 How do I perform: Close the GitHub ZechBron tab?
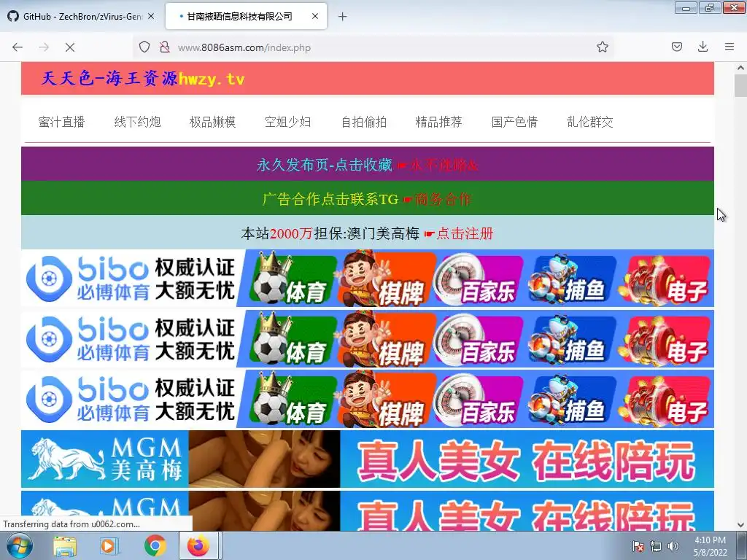point(151,16)
